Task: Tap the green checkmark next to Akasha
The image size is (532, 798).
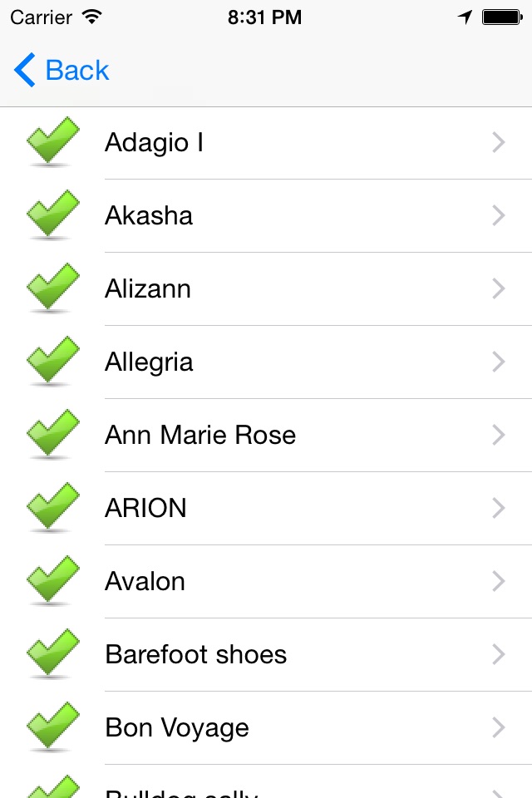Action: [x=52, y=215]
